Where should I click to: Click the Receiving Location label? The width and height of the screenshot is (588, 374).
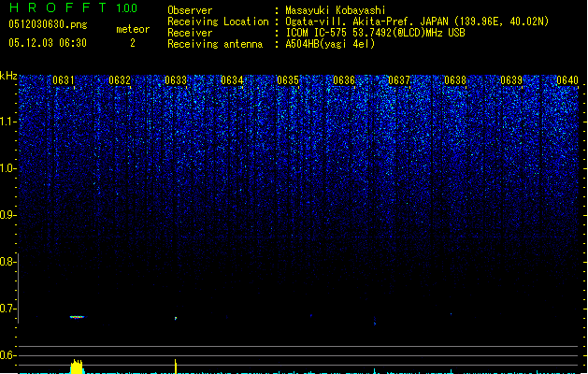pyautogui.click(x=218, y=22)
